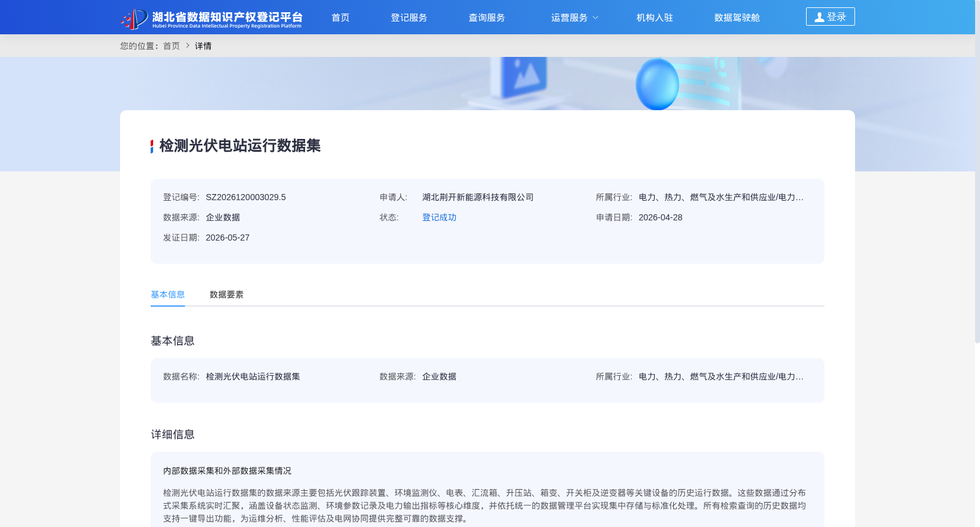
Task: Click registration number SZ2026120003029.5
Action: tap(246, 197)
